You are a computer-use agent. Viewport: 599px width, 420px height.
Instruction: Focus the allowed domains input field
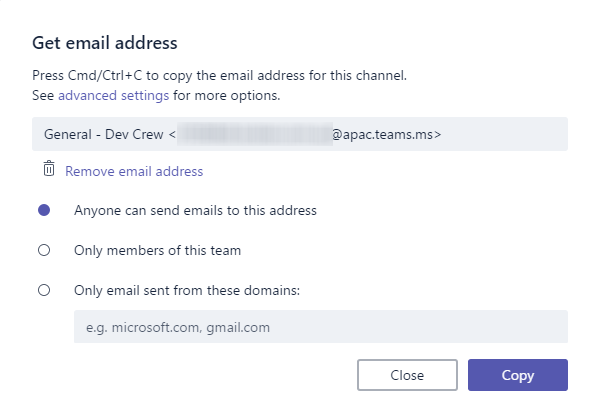[321, 327]
